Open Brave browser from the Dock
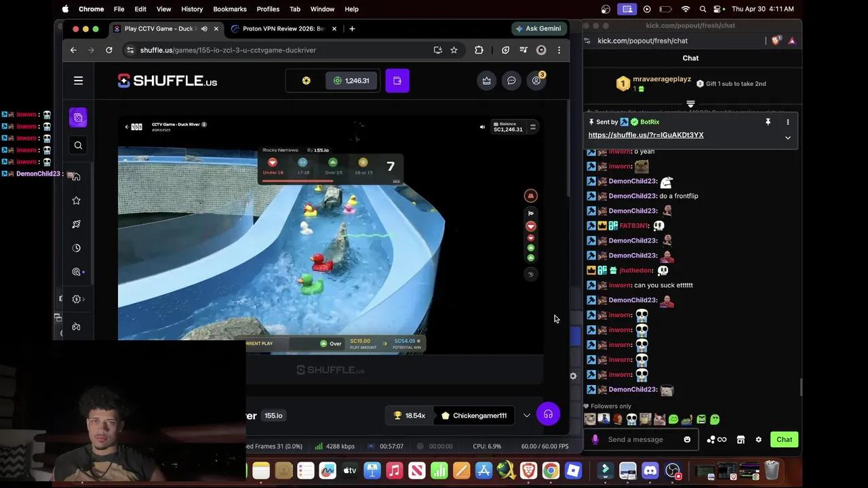 coord(528,470)
